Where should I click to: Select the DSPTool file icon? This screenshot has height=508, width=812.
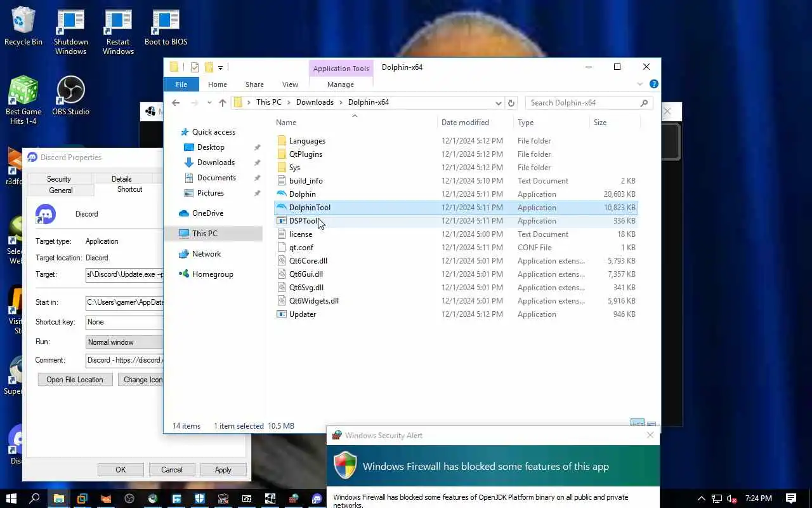pyautogui.click(x=282, y=221)
